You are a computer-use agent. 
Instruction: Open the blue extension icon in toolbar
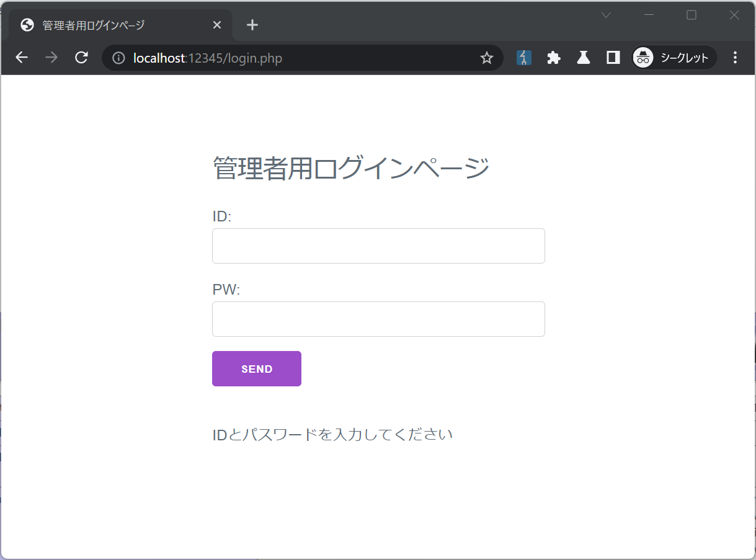coord(524,58)
